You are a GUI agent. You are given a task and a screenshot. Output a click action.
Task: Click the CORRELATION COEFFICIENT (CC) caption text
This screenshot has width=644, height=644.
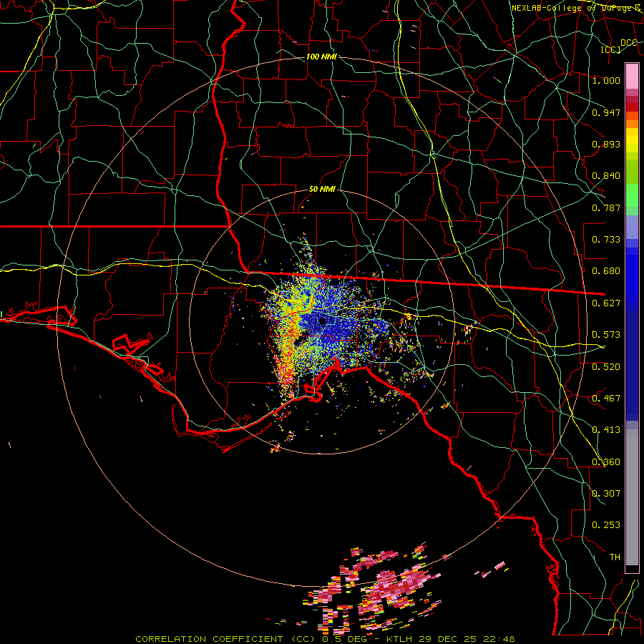tap(227, 639)
